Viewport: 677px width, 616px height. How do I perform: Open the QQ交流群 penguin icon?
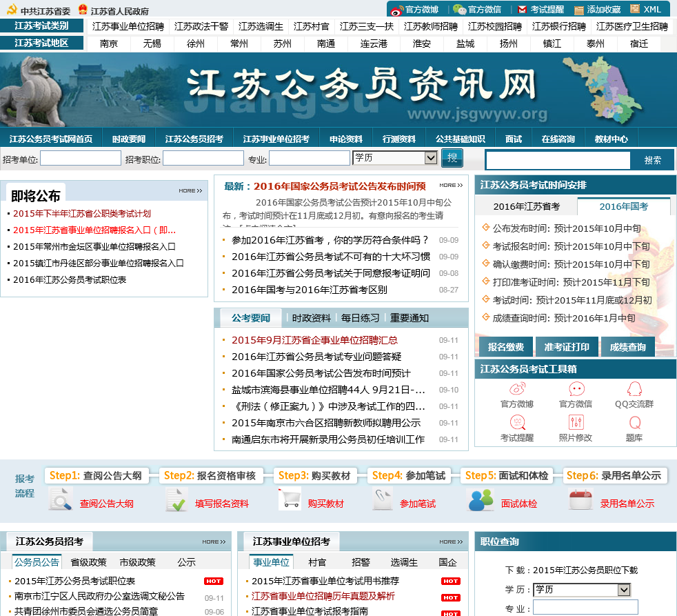[x=634, y=389]
